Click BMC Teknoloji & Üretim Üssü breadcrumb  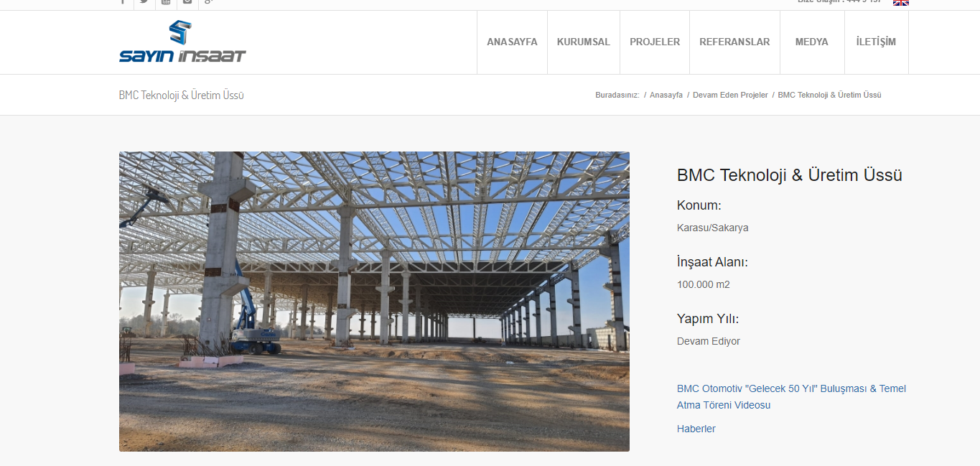(x=829, y=95)
